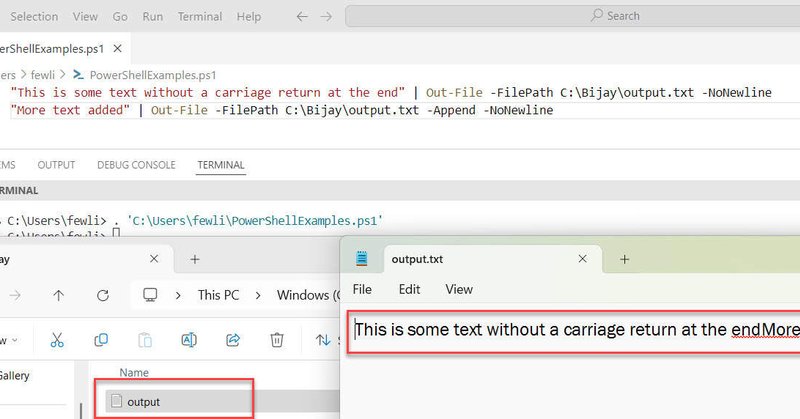Click the output file's document icon

click(x=116, y=401)
